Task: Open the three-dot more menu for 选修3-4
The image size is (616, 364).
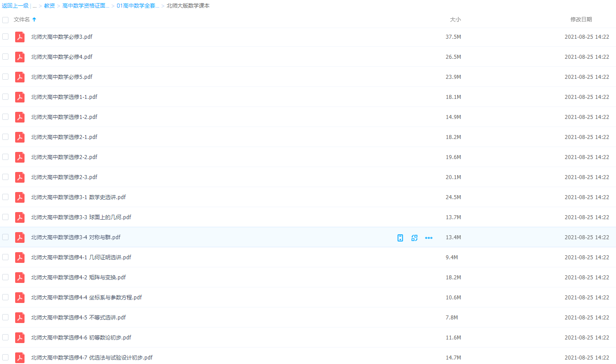Action: tap(429, 238)
